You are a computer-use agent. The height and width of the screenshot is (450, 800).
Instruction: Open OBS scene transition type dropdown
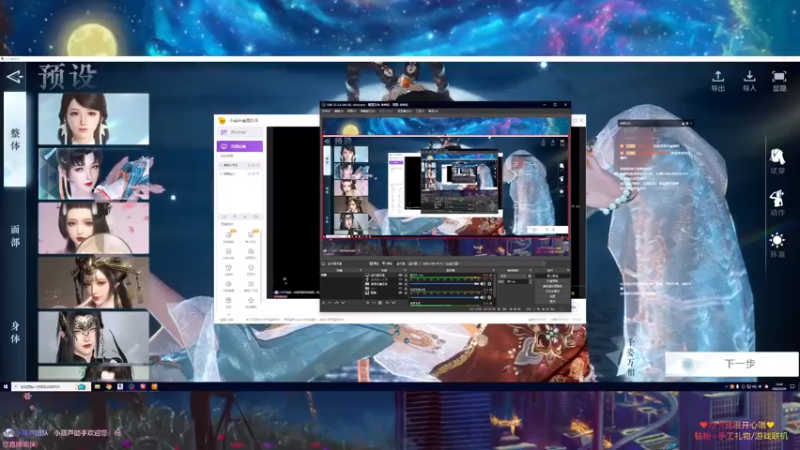pyautogui.click(x=513, y=276)
